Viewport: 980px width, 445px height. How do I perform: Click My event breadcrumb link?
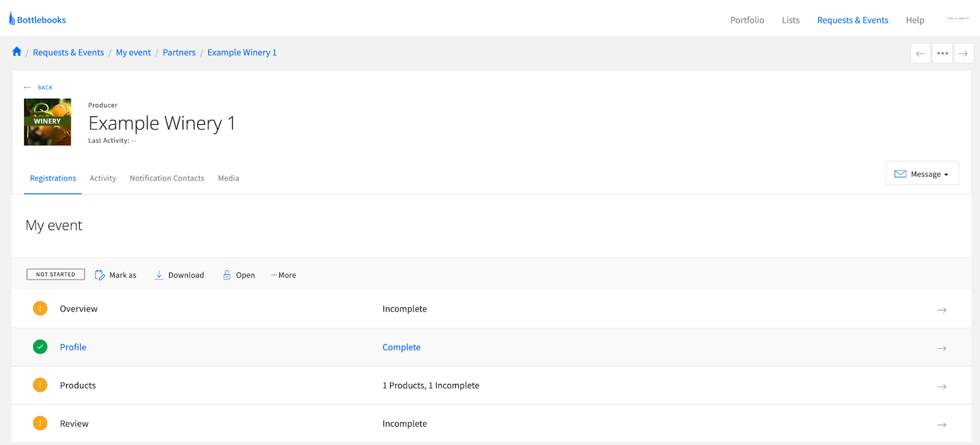[x=134, y=53]
